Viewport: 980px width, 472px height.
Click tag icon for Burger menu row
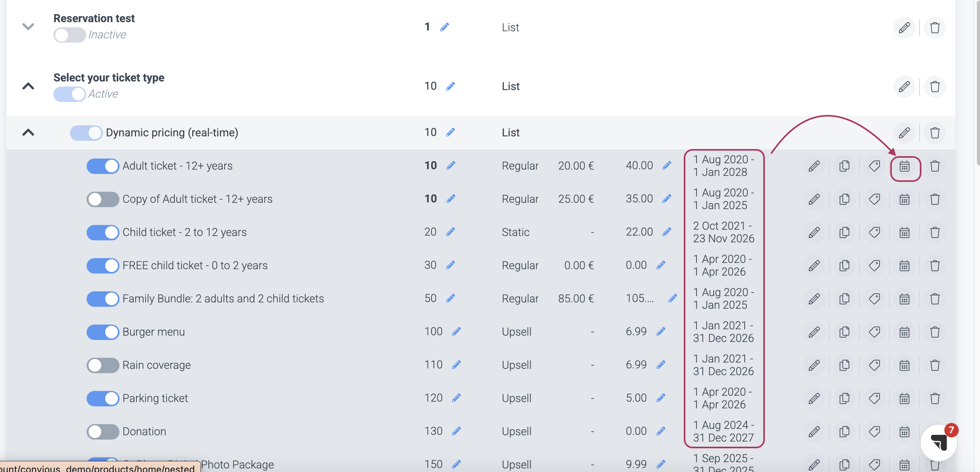pyautogui.click(x=874, y=332)
